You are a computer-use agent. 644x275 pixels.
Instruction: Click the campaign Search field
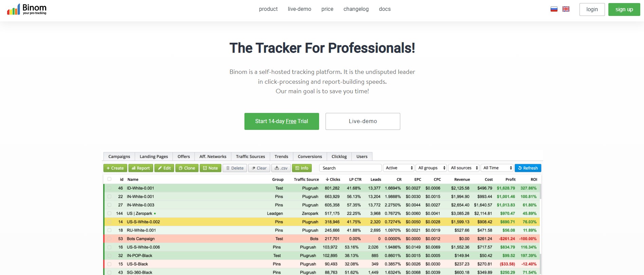350,168
